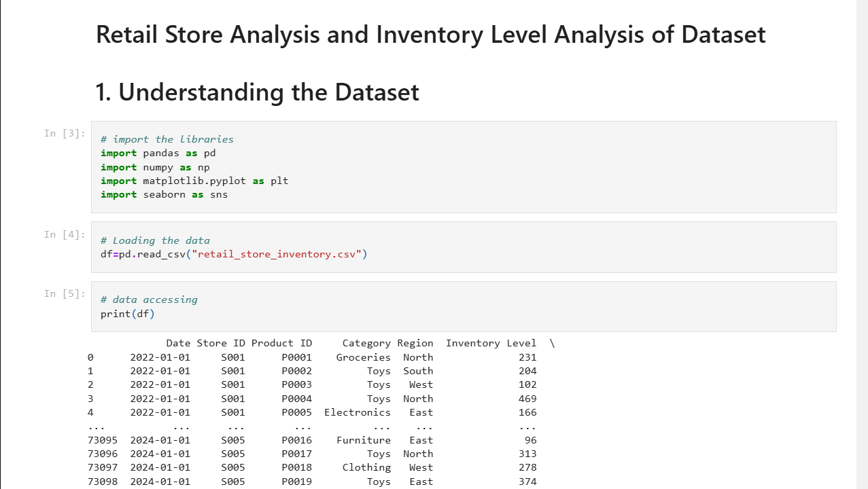Click the "# Loading the data" comment

(x=155, y=240)
